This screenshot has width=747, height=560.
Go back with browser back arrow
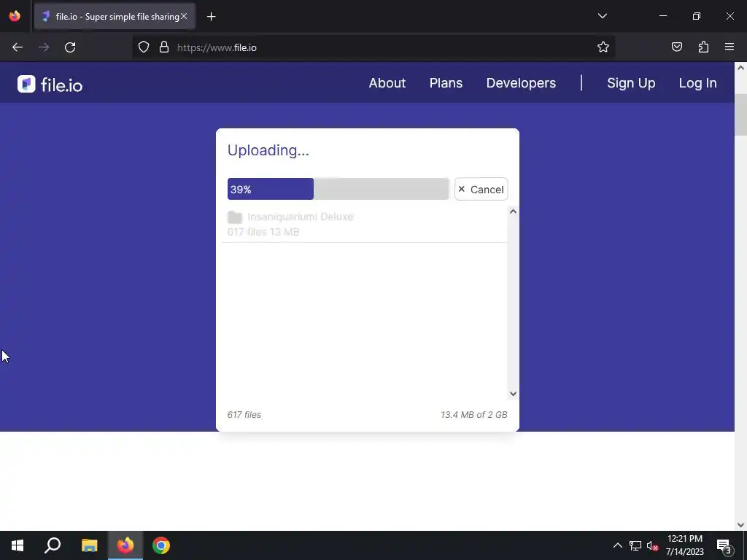point(18,47)
